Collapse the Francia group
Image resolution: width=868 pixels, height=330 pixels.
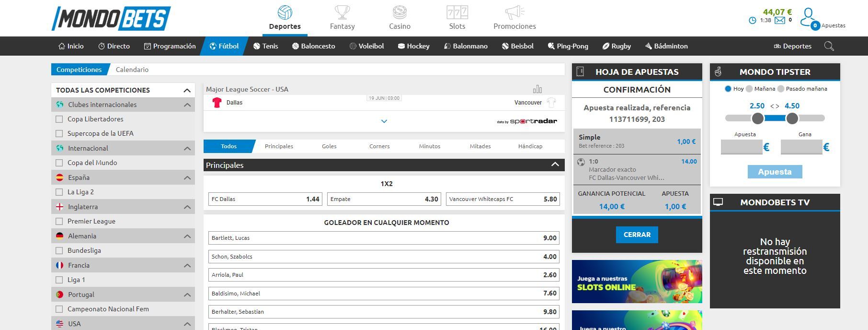pyautogui.click(x=187, y=266)
